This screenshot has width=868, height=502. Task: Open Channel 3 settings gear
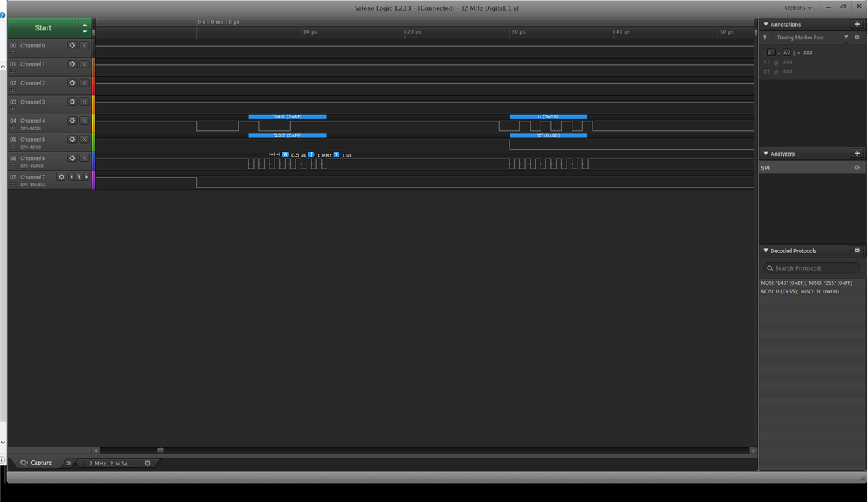[x=72, y=102]
